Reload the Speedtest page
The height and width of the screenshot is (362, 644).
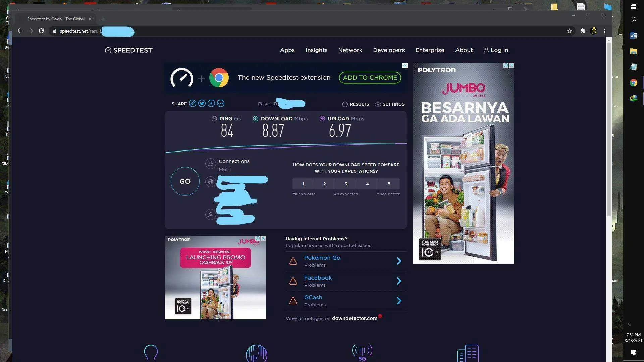pos(41,31)
